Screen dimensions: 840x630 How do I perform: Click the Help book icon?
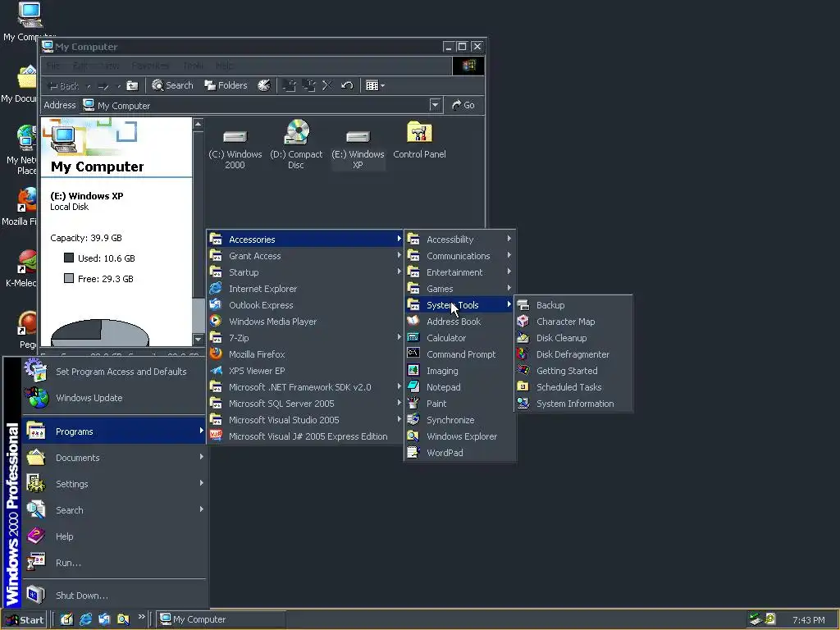36,536
